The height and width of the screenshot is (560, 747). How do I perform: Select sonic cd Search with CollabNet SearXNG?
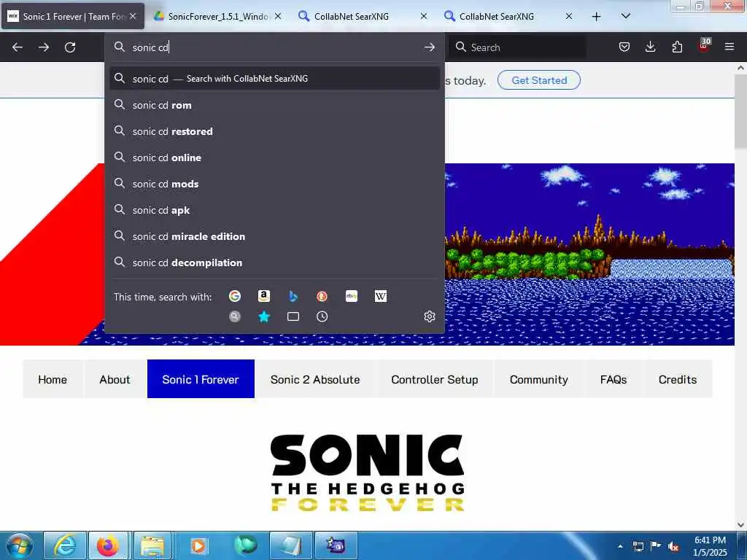point(274,79)
